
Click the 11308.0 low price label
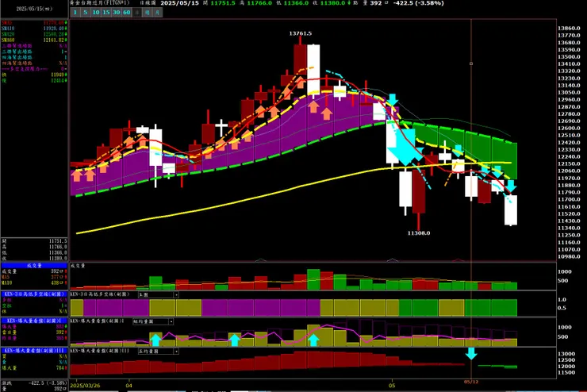click(x=419, y=233)
